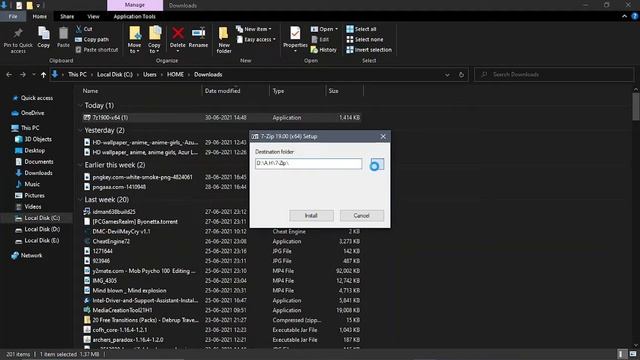The width and height of the screenshot is (640, 360).
Task: Click This PC in address bar
Action: (x=77, y=75)
